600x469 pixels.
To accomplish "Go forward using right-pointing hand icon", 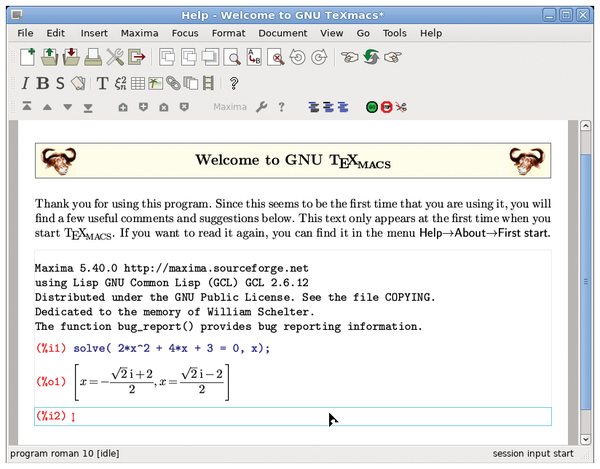I will (x=393, y=57).
